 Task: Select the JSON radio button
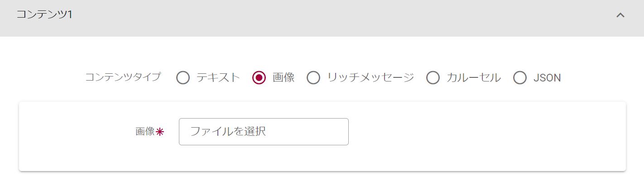520,78
